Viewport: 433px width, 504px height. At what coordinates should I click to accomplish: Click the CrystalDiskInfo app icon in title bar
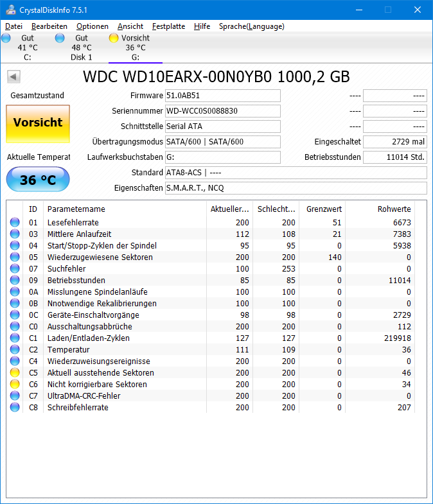pos(11,10)
